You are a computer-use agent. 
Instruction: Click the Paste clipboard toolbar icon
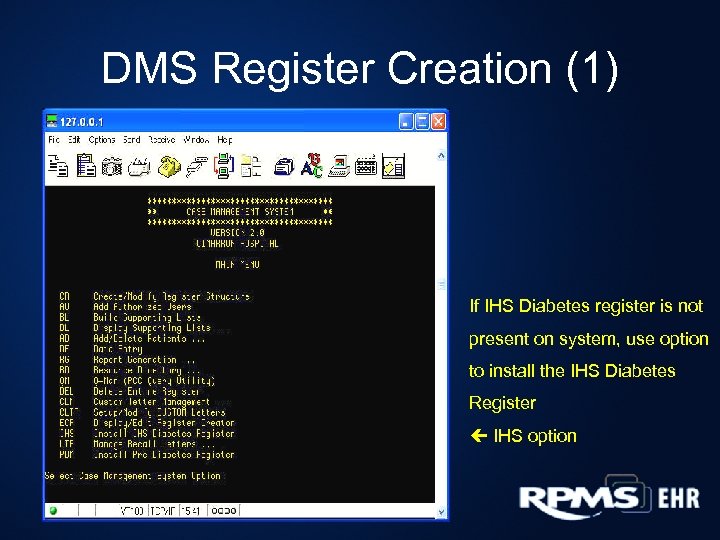(86, 165)
